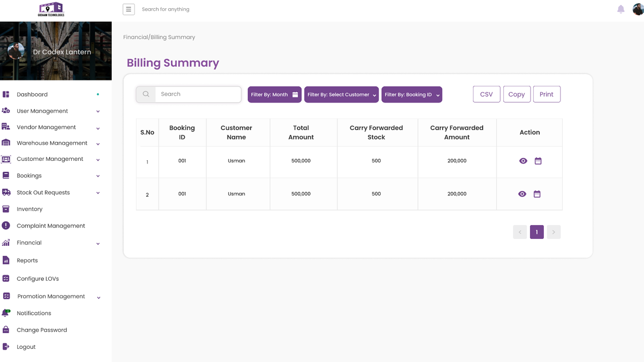
Task: Click the hamburger menu toggle icon
Action: click(x=128, y=9)
